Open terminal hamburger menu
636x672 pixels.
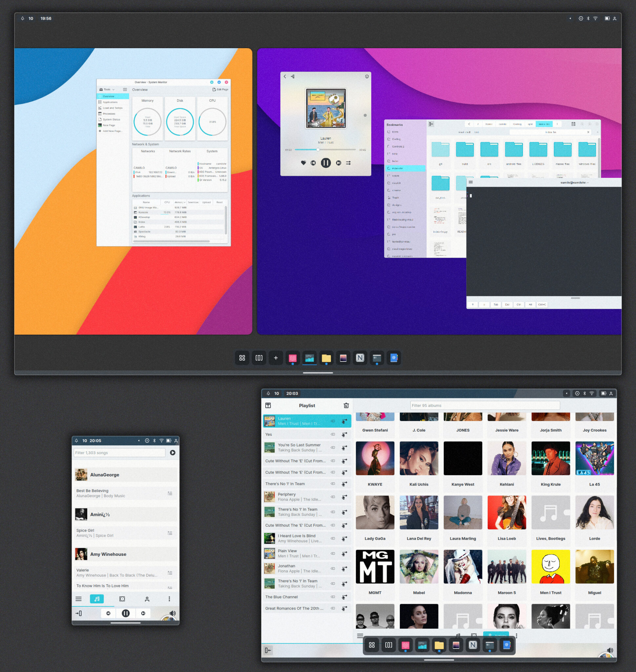(471, 182)
